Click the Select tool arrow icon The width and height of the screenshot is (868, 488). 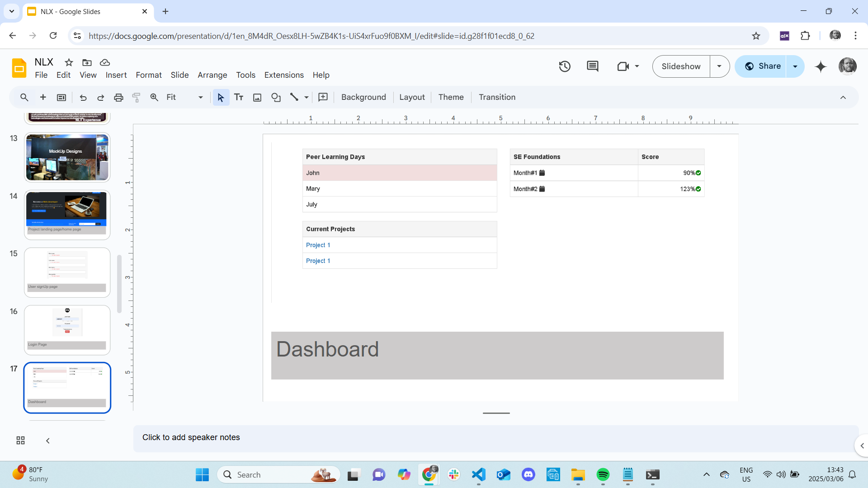click(x=220, y=97)
